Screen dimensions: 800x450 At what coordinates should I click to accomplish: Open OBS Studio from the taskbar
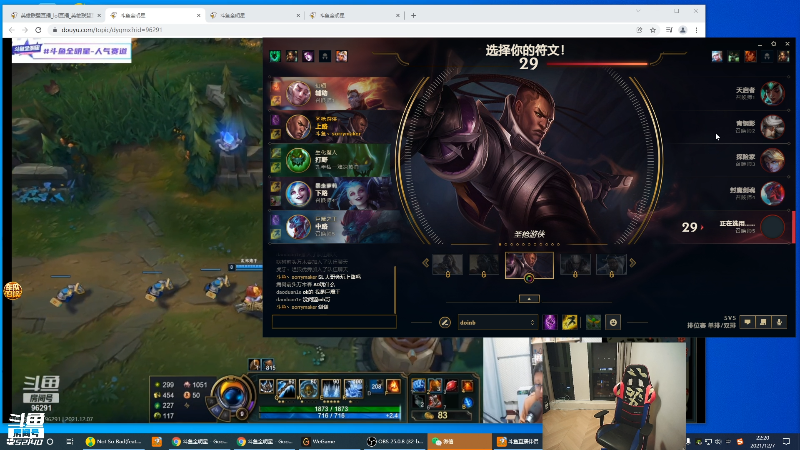click(x=395, y=441)
